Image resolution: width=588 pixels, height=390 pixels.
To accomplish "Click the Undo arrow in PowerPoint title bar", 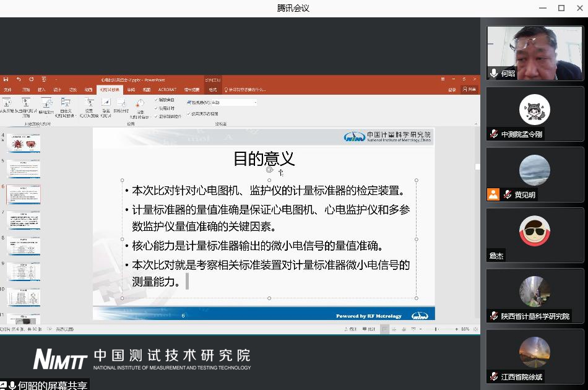I will point(19,79).
